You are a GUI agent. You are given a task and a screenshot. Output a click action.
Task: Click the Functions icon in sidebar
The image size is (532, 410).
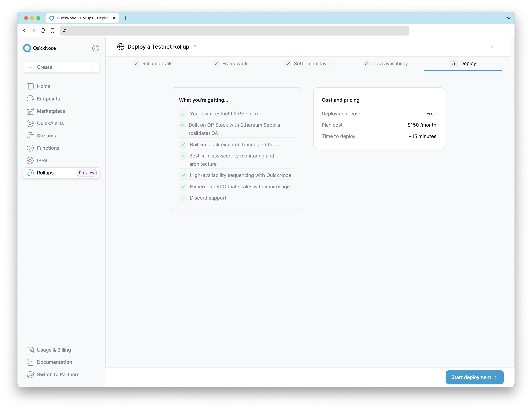point(30,148)
